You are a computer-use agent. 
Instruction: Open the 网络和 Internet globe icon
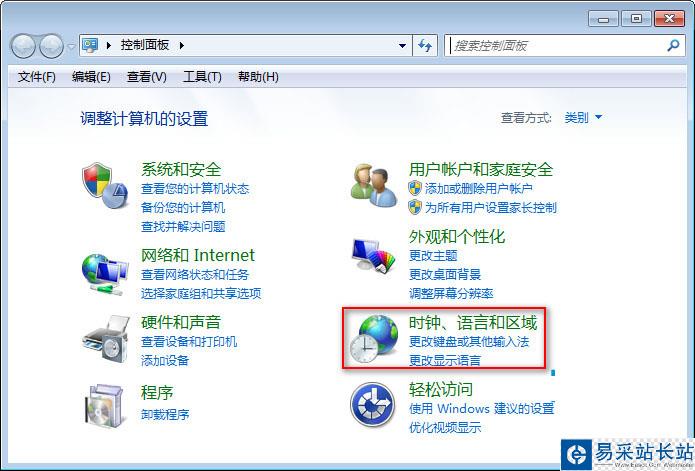coord(105,273)
